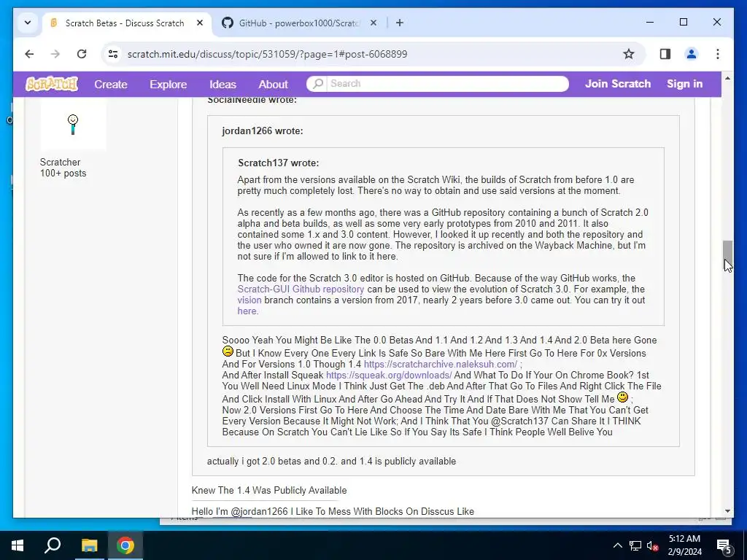
Task: Click Join Scratch
Action: point(617,84)
